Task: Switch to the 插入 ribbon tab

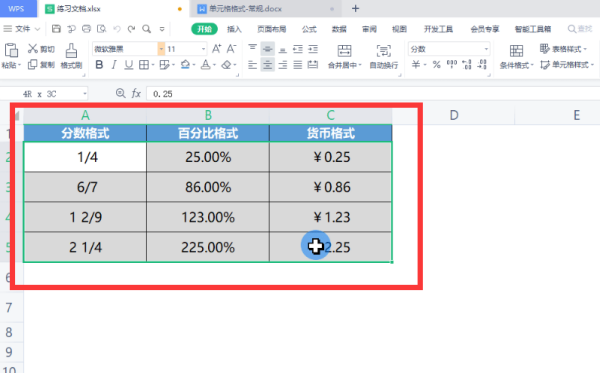Action: coord(234,29)
